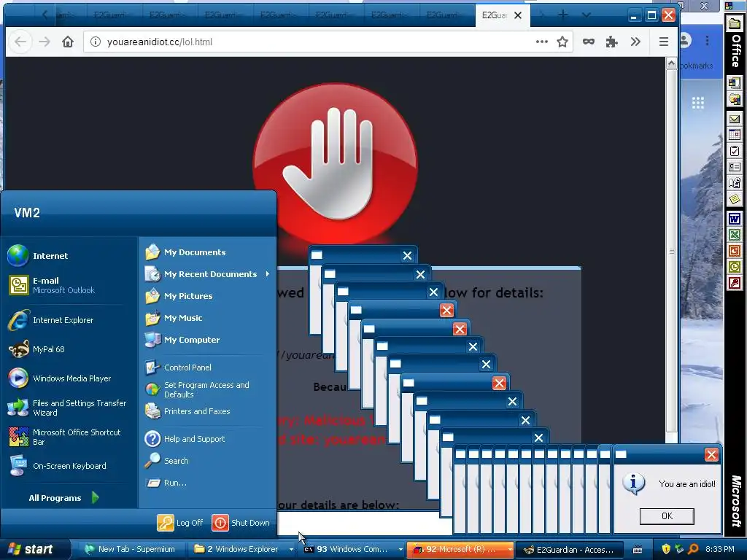
Task: Expand Windows Explorer taskbar group
Action: pyautogui.click(x=291, y=549)
